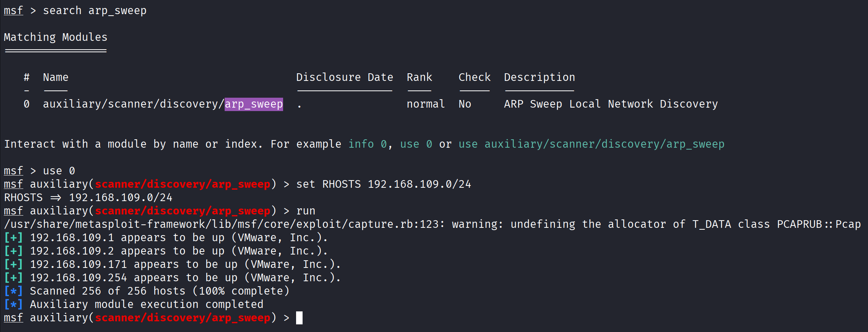Image resolution: width=868 pixels, height=332 pixels.
Task: Click the 'run' command text
Action: [306, 211]
